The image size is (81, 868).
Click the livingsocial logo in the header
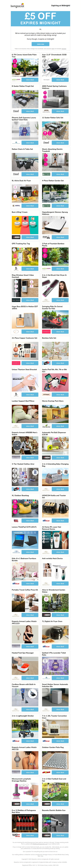pos(18,5)
